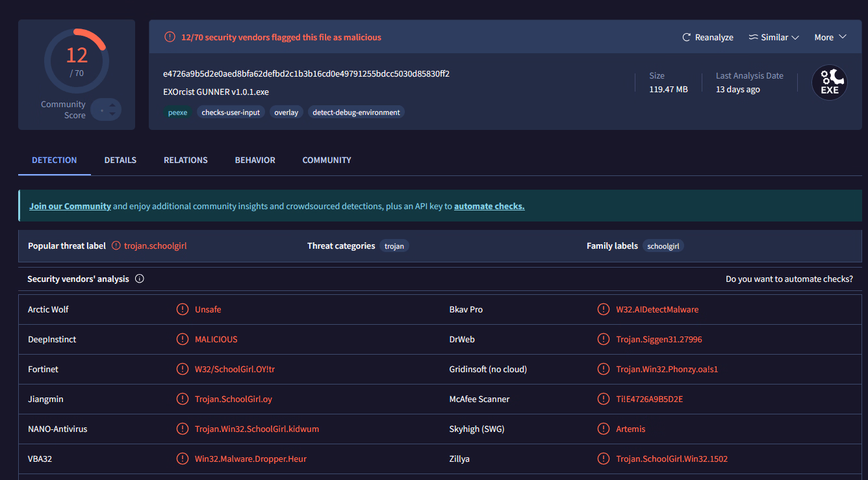Image resolution: width=868 pixels, height=480 pixels.
Task: Open the Behavior tab
Action: [255, 160]
